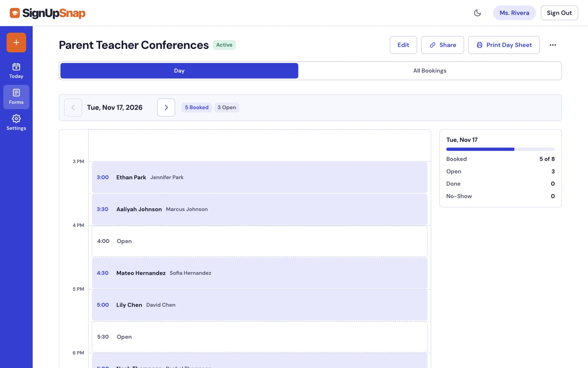
Task: Open Ethan Park 3:00 booking
Action: pyautogui.click(x=260, y=178)
